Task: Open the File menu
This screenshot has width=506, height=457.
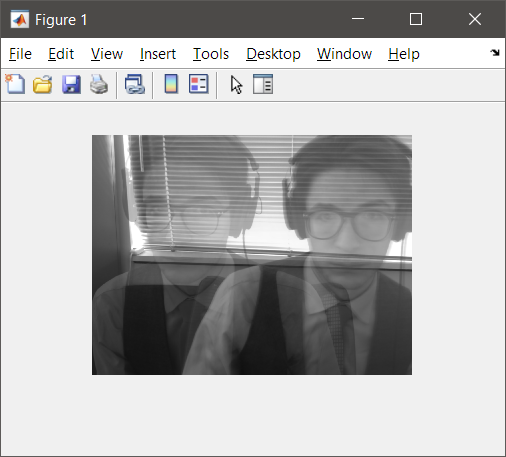Action: 20,54
